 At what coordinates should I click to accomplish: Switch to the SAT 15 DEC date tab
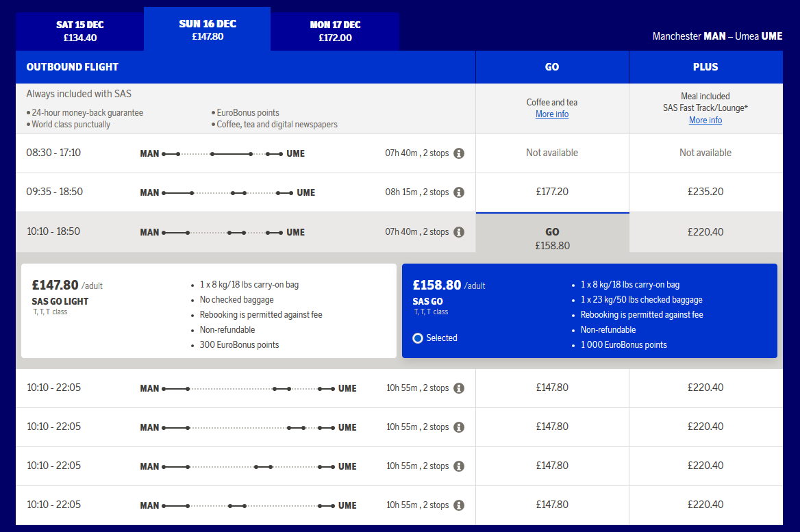pos(80,31)
